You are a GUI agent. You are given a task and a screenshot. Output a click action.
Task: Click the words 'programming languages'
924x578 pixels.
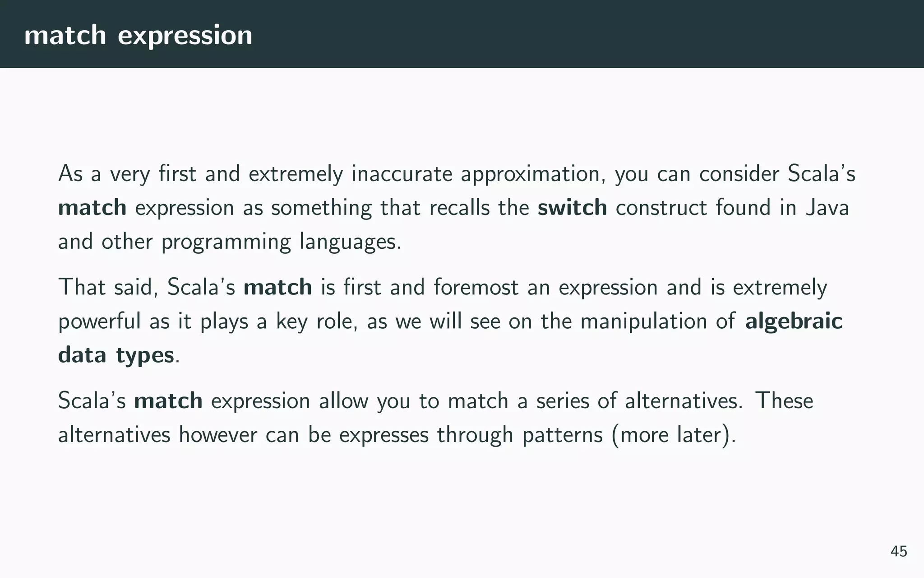pos(281,242)
